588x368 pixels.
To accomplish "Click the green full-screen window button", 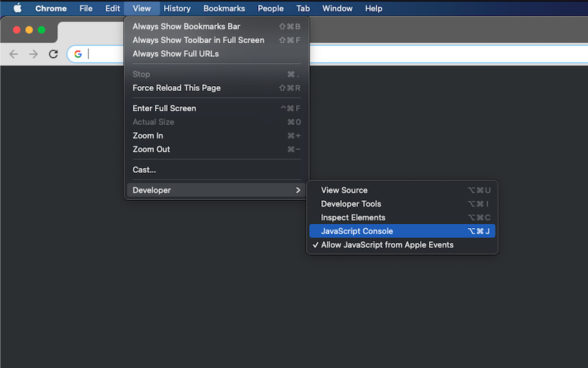I will (x=42, y=29).
